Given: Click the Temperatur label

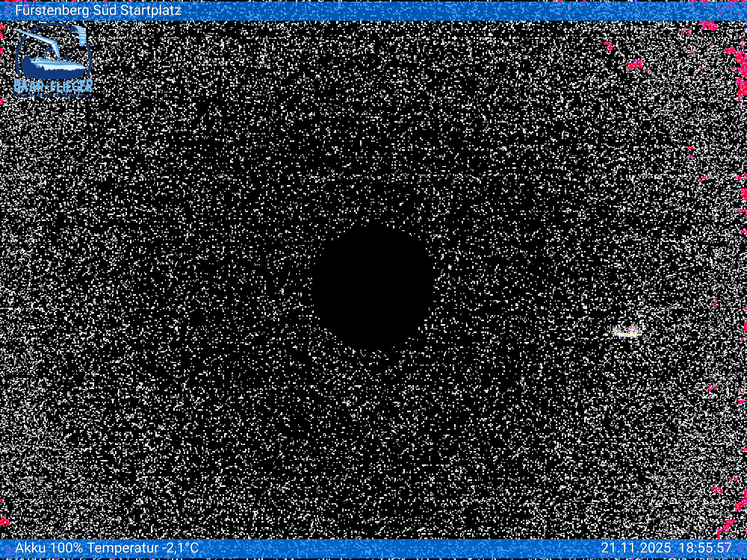Looking at the screenshot, I should (123, 548).
